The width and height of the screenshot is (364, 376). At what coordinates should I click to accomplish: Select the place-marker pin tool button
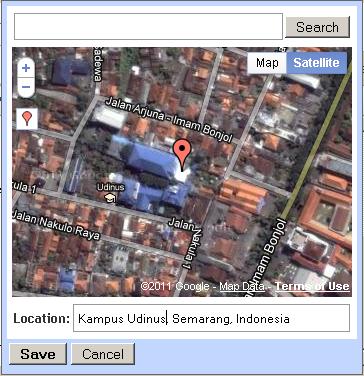[x=27, y=118]
